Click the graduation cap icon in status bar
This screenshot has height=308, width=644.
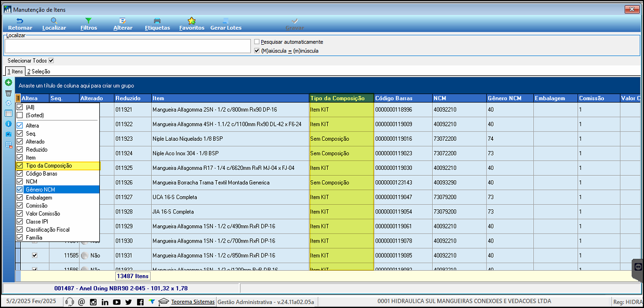(x=164, y=302)
